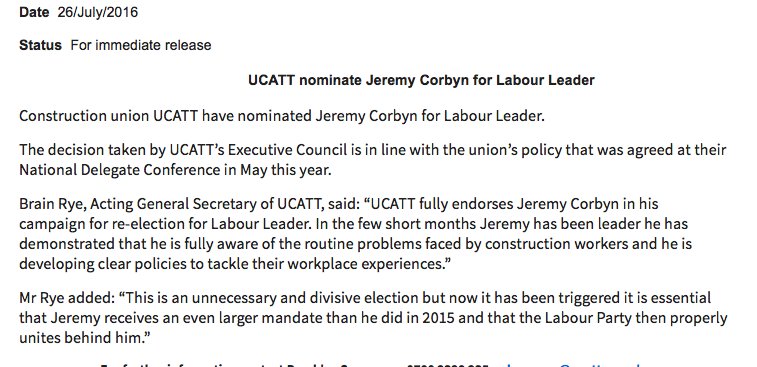
Task: Click the date value 26/July/2016
Action: point(98,12)
